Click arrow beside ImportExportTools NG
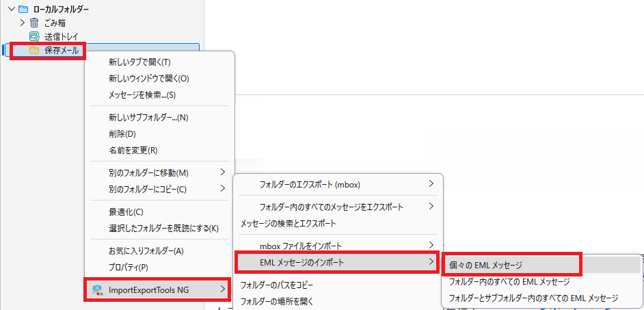 (223, 289)
